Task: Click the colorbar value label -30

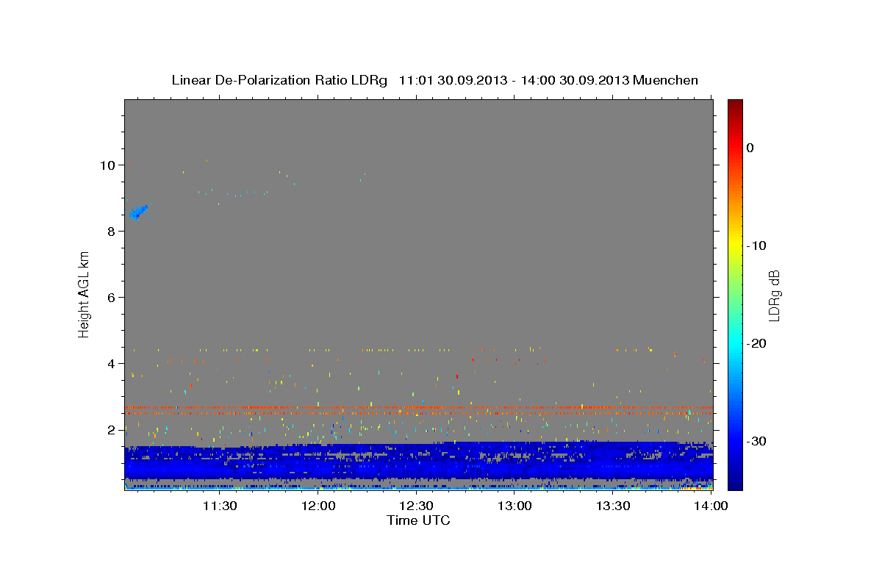Action: 758,441
